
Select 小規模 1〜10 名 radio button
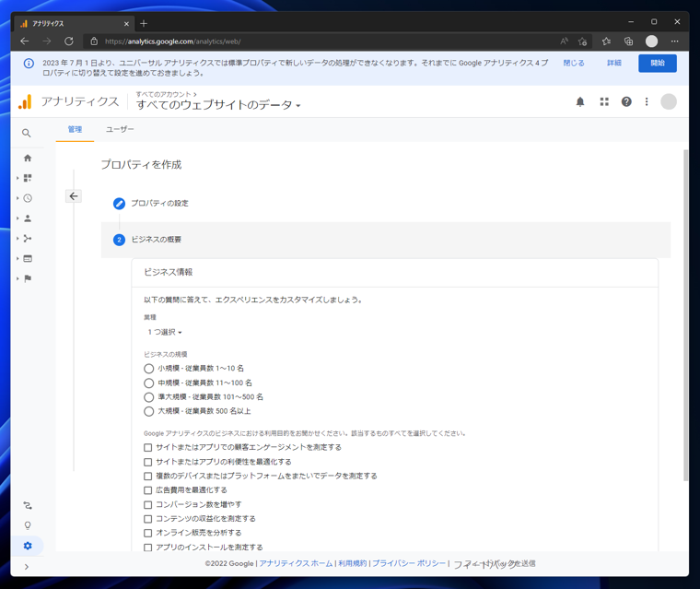click(148, 369)
